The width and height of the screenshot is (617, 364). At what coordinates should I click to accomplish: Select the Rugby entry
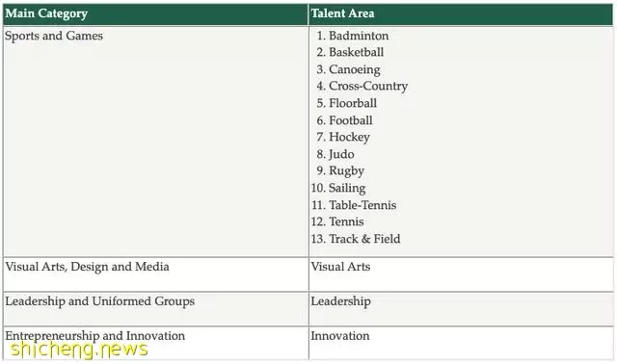346,171
